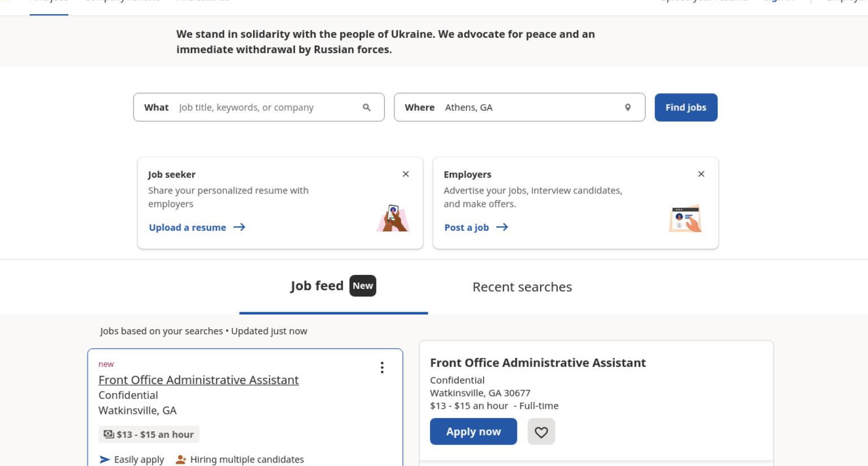The height and width of the screenshot is (466, 868).
Task: Click the resume upload phone illustration
Action: point(393,218)
